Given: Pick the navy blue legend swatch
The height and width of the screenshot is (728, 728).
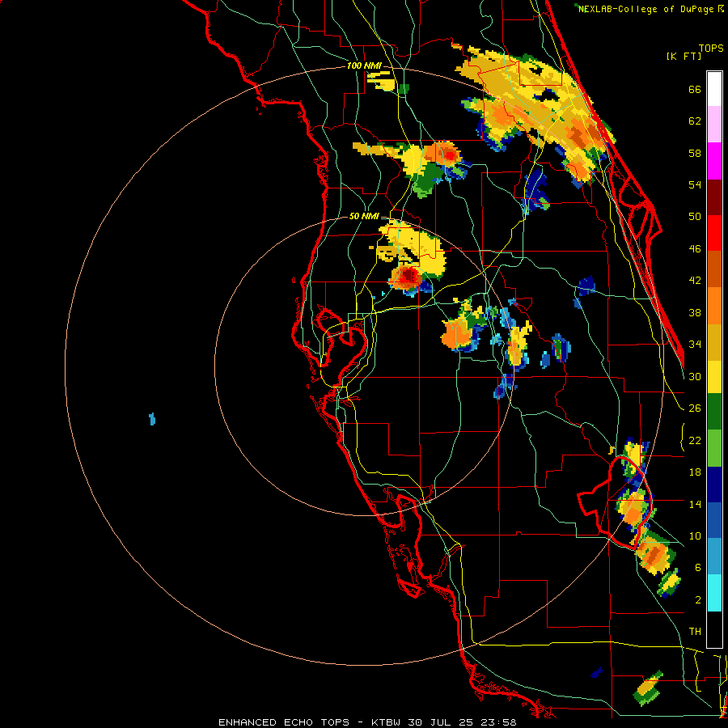Looking at the screenshot, I should pyautogui.click(x=714, y=485).
